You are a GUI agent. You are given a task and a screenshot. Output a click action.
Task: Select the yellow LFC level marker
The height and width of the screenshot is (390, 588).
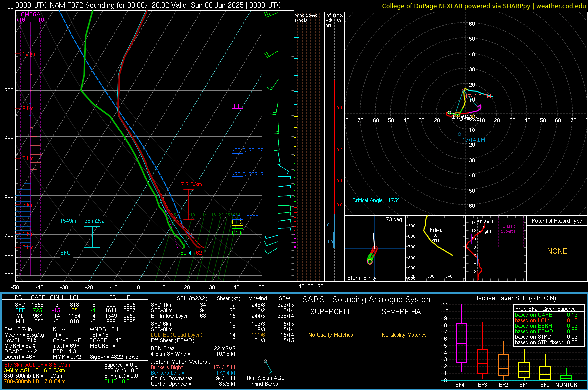pos(237,222)
